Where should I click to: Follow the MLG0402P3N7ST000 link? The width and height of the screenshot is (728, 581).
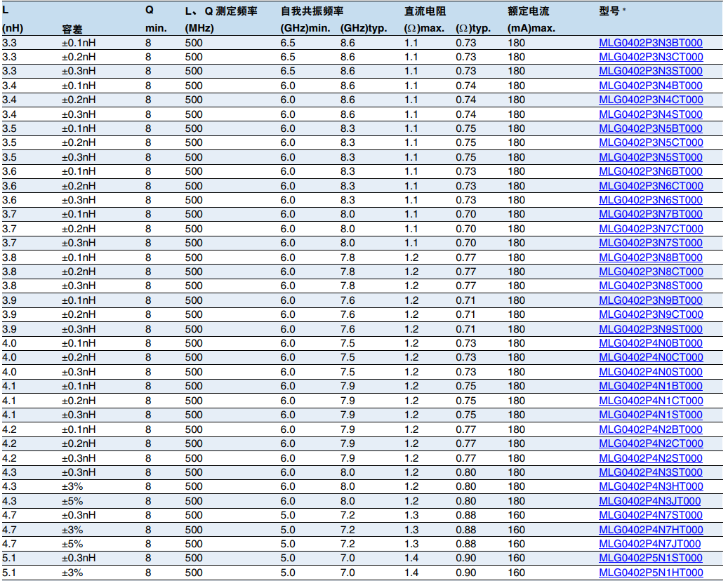pos(651,243)
